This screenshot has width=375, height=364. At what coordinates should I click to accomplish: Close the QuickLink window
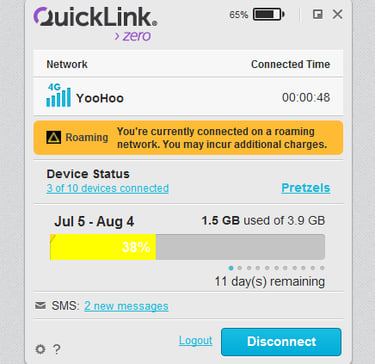[x=338, y=14]
